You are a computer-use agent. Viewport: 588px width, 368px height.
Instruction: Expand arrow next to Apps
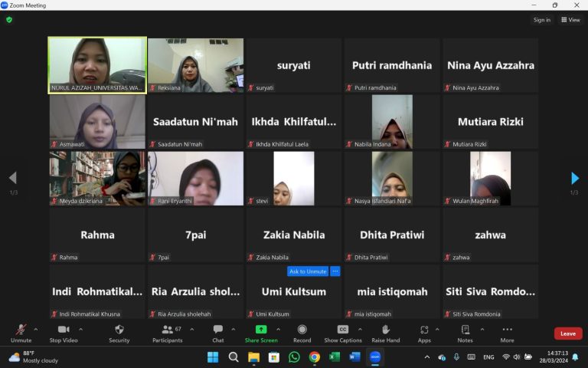(x=437, y=330)
